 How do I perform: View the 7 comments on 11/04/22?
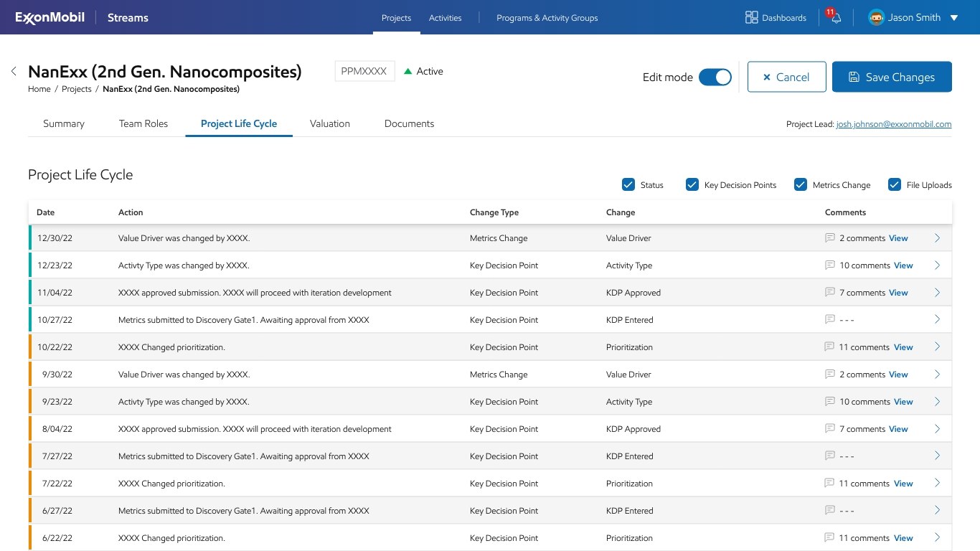tap(898, 293)
